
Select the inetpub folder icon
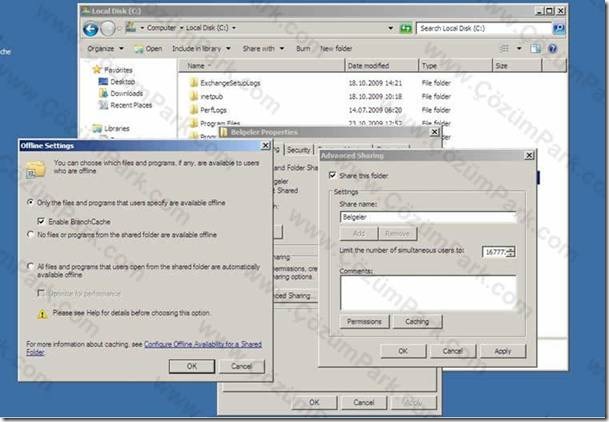coord(193,96)
